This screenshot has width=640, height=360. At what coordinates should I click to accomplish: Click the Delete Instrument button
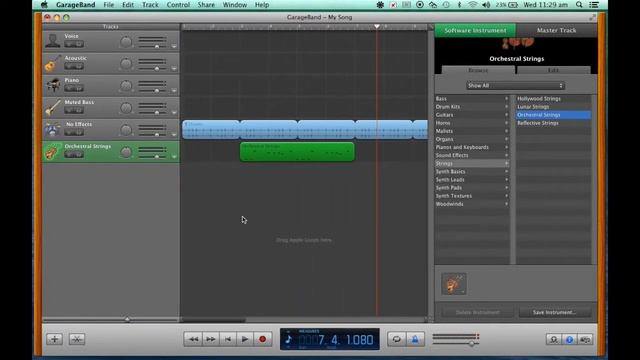click(x=477, y=312)
